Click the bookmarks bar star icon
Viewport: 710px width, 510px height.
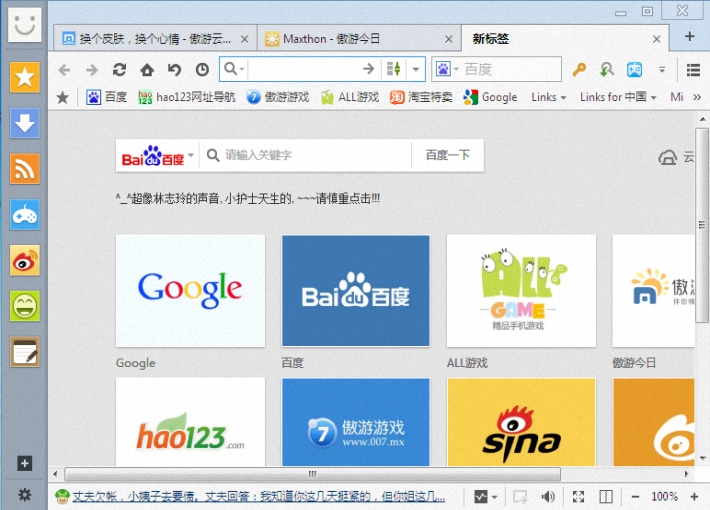[x=62, y=97]
